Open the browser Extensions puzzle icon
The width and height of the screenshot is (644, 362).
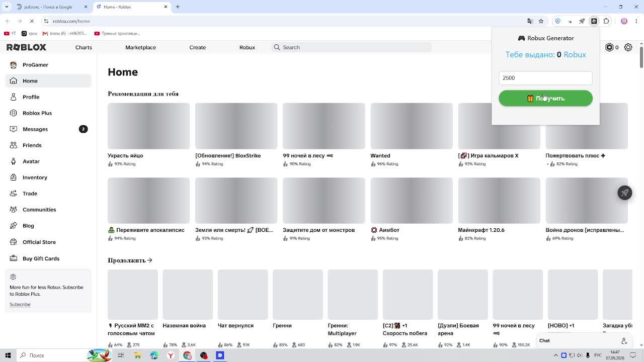pos(606,21)
